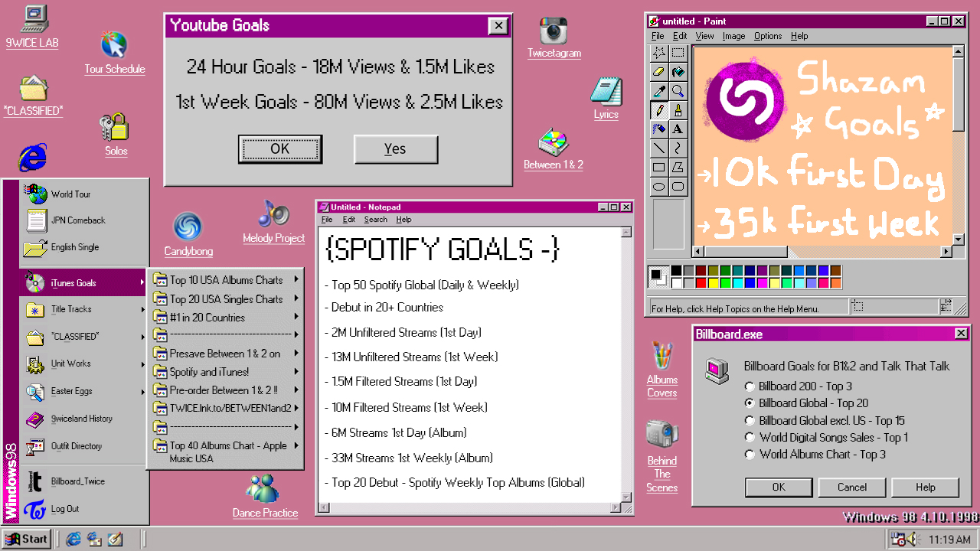Click the taskbar clock showing 11:19 AM
980x551 pixels.
coord(949,540)
